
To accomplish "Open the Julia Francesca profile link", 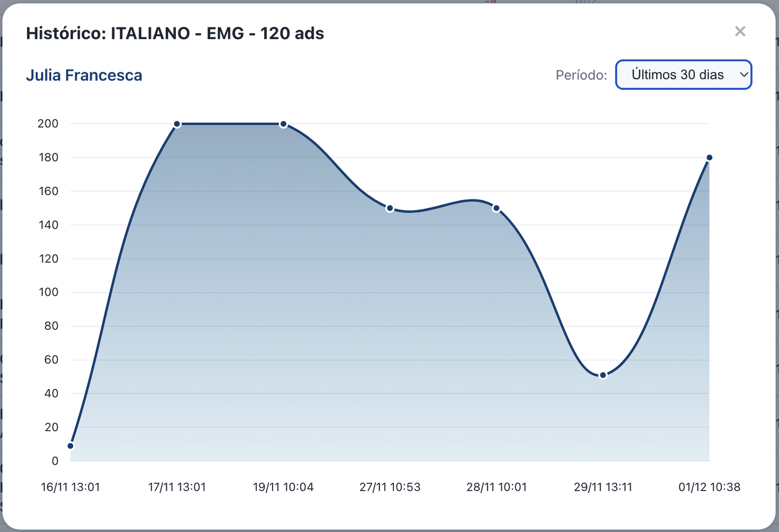I will [x=85, y=74].
